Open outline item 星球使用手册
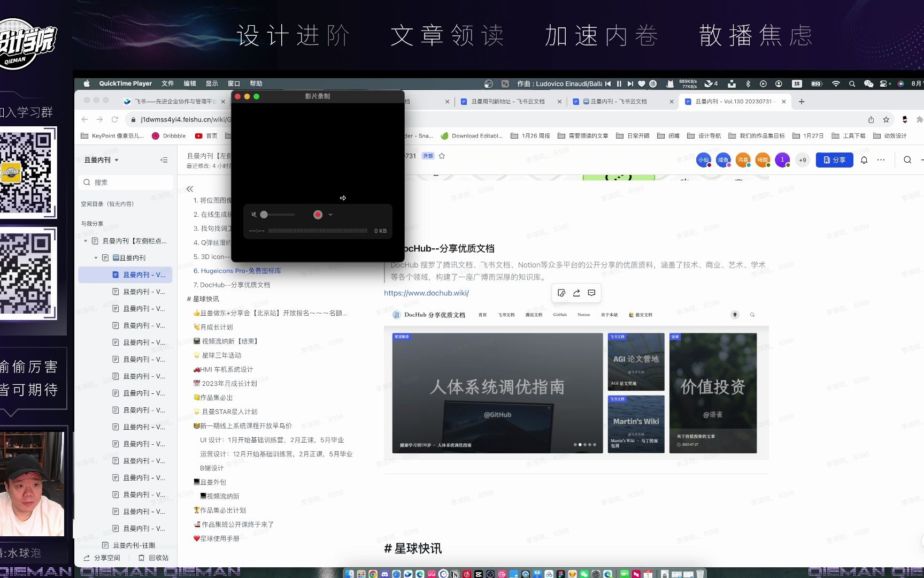 (x=216, y=538)
